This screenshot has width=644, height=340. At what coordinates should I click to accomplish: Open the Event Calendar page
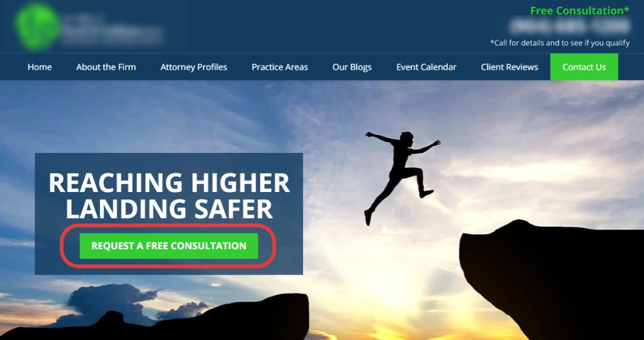(x=426, y=67)
